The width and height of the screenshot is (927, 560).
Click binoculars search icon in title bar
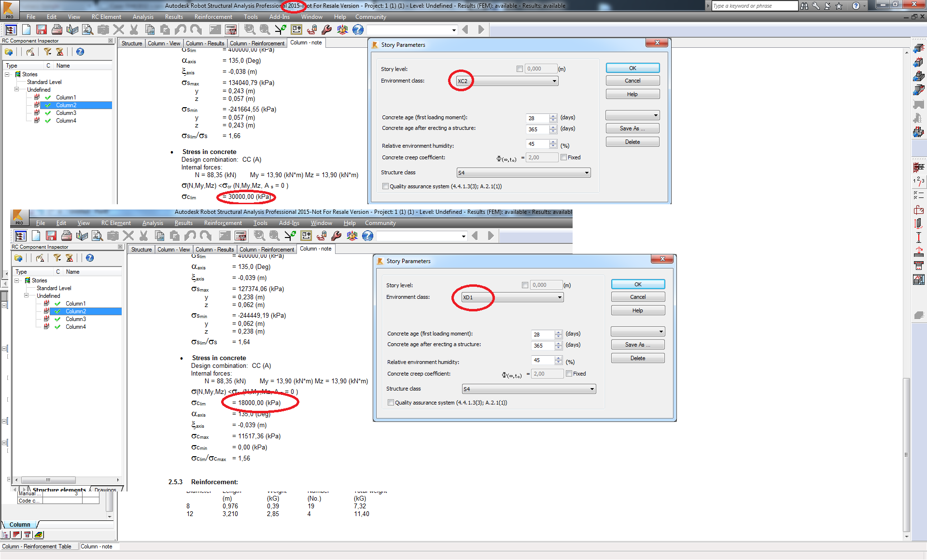click(804, 6)
